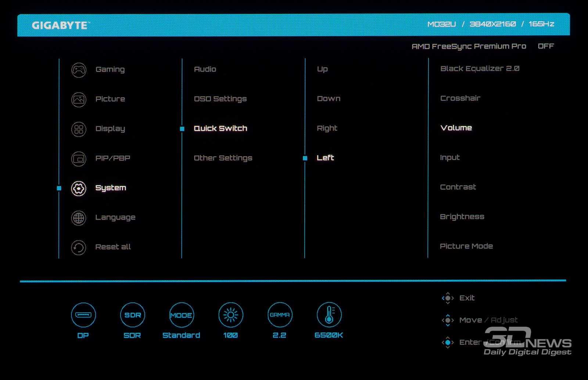Screen dimensions: 588x380
Task: Click the System gear icon
Action: coord(79,188)
